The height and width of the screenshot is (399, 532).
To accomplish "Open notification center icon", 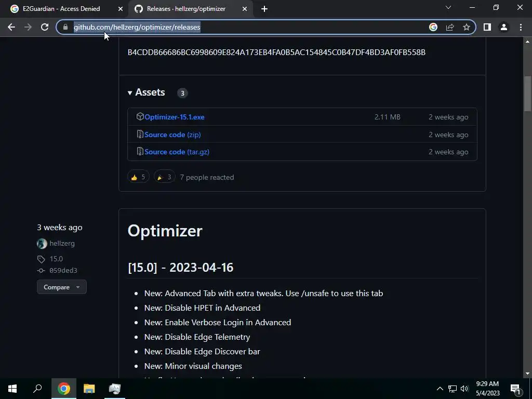I will click(515, 389).
